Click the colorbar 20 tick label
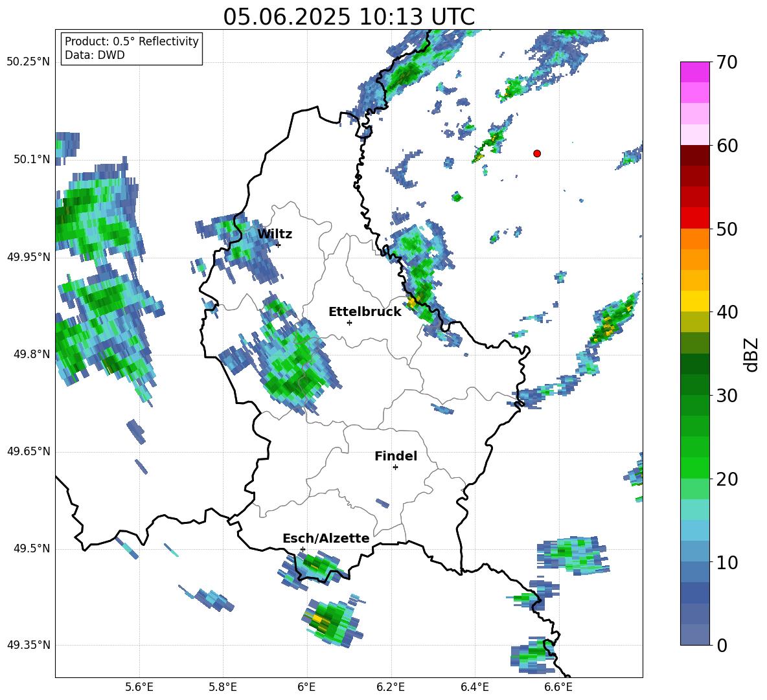Image resolution: width=767 pixels, height=700 pixels. [x=727, y=479]
